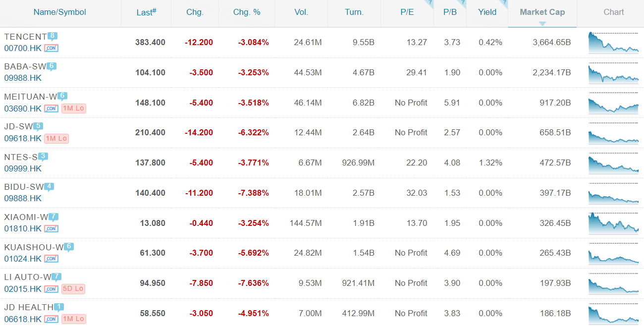Click the help corner icon on P/E header

coord(430,3)
